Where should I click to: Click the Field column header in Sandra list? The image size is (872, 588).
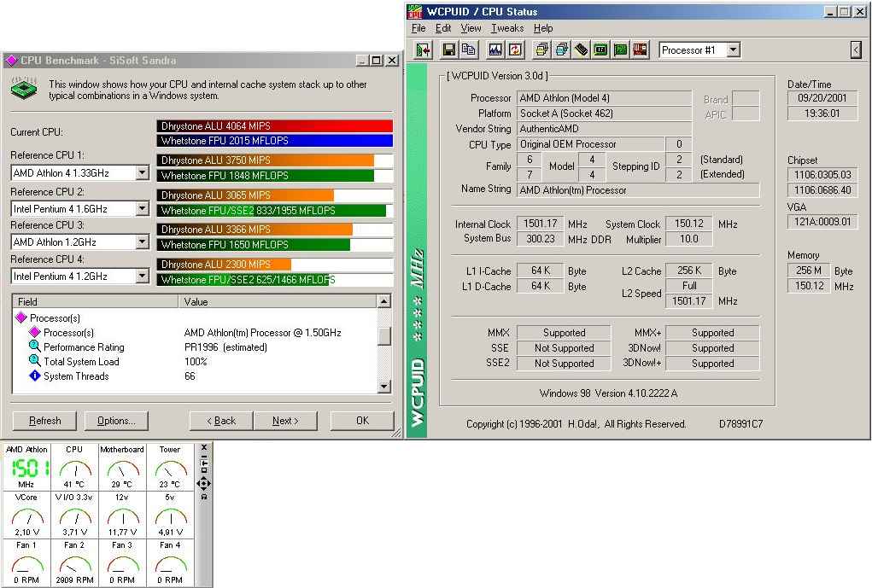[x=95, y=302]
